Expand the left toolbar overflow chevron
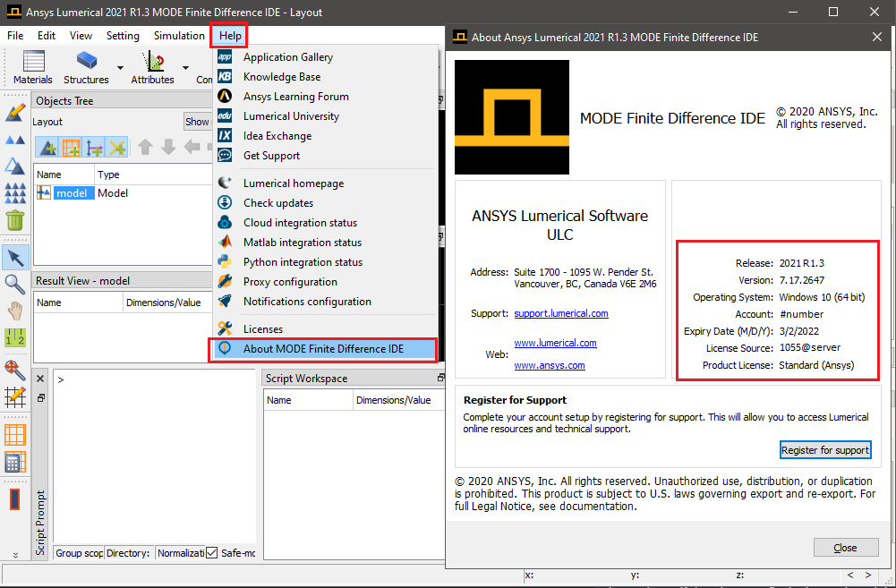896x588 pixels. coord(15,556)
